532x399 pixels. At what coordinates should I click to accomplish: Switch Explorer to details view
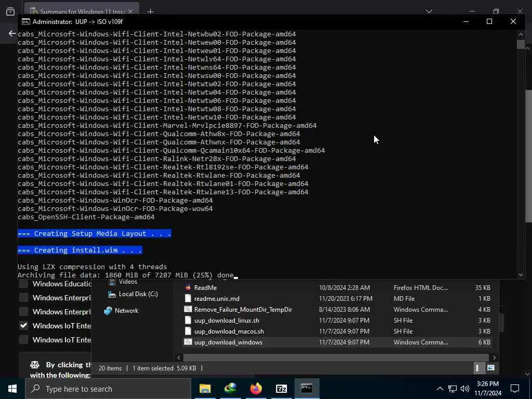point(478,368)
